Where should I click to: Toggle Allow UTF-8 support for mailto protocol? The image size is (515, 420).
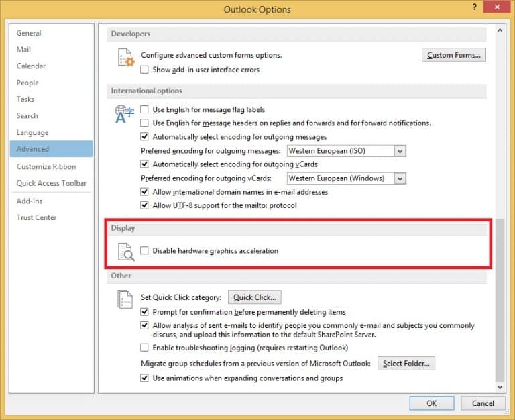point(144,205)
